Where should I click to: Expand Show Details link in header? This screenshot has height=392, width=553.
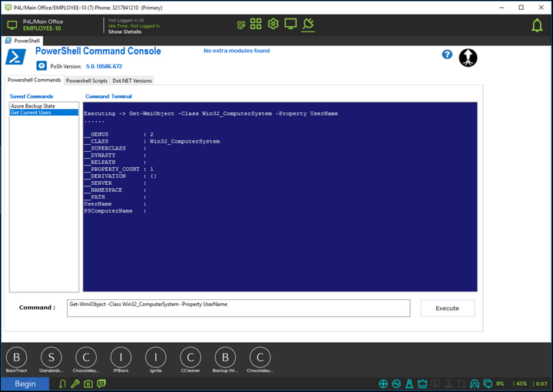[124, 32]
